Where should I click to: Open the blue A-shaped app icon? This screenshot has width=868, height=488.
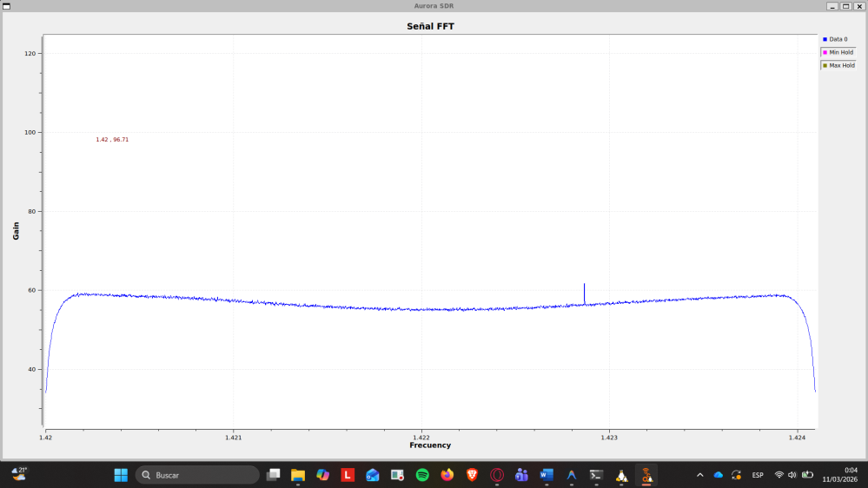(x=572, y=475)
